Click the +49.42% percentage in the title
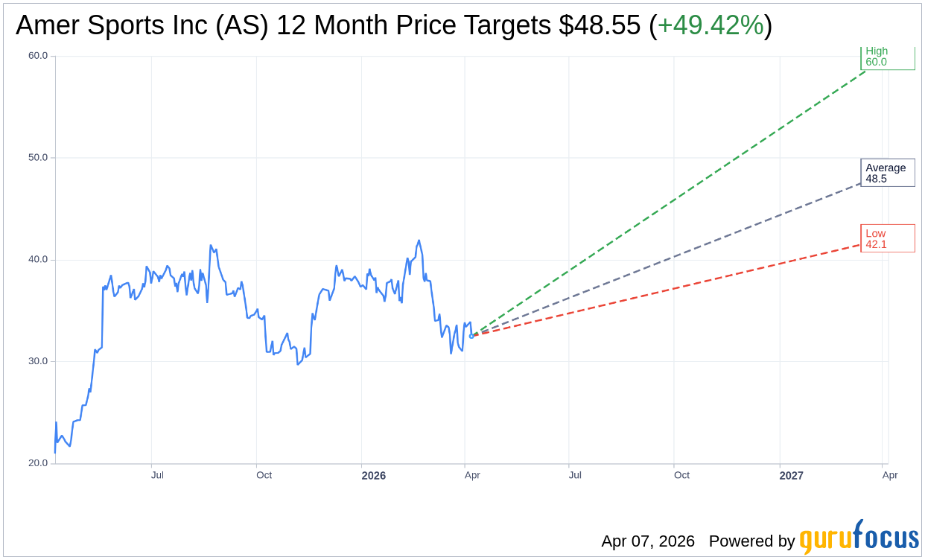The image size is (925, 560). [x=710, y=25]
